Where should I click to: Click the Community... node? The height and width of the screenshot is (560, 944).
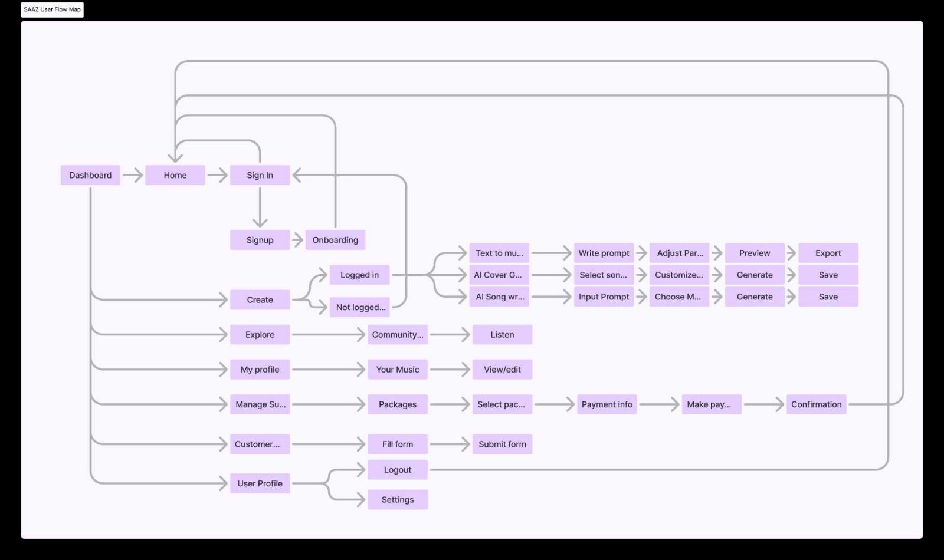tap(398, 334)
